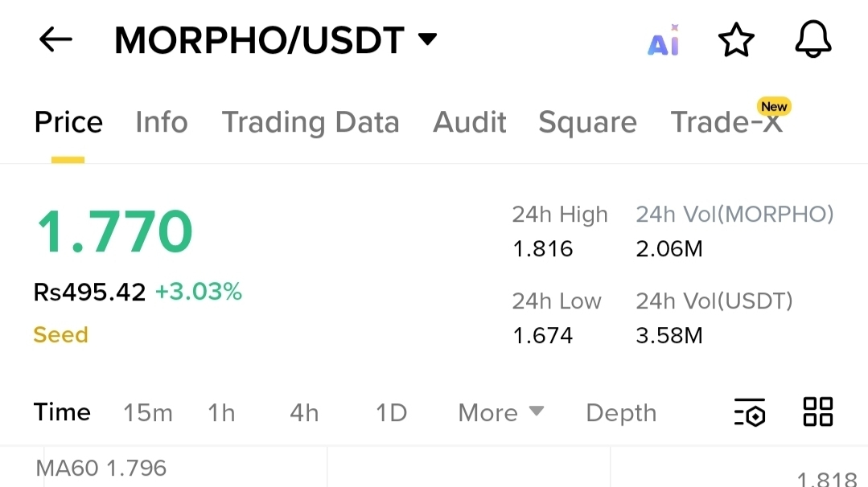The width and height of the screenshot is (868, 487).
Task: Open the Trading Data tab
Action: (311, 123)
